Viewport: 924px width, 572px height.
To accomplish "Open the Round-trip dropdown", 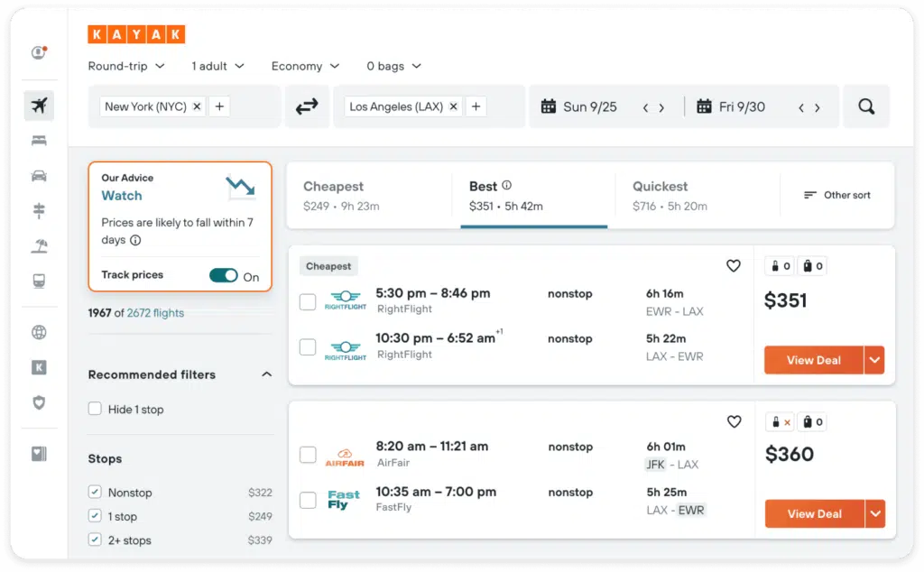I will click(x=126, y=66).
